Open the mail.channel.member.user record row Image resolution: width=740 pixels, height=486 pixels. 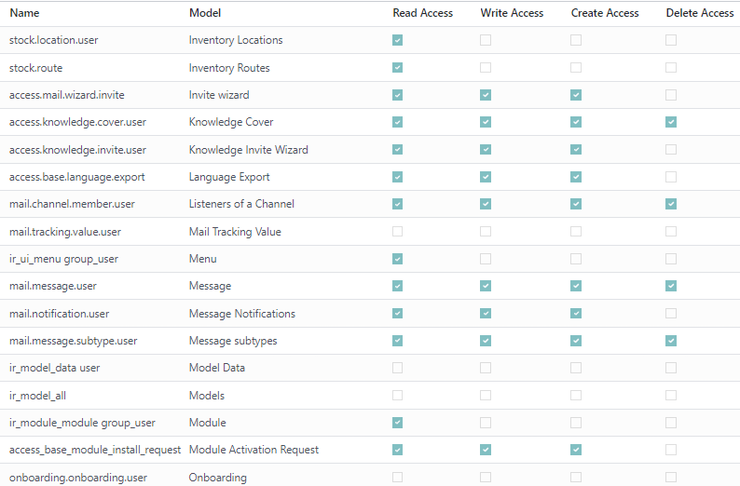[370, 204]
